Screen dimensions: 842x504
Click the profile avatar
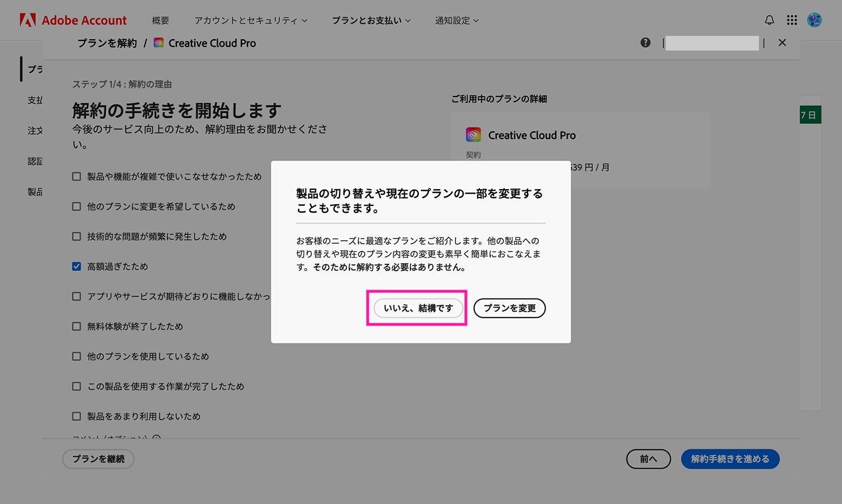tap(814, 20)
